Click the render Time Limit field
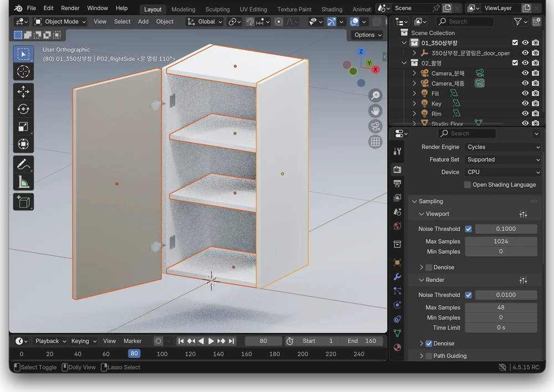 click(501, 328)
